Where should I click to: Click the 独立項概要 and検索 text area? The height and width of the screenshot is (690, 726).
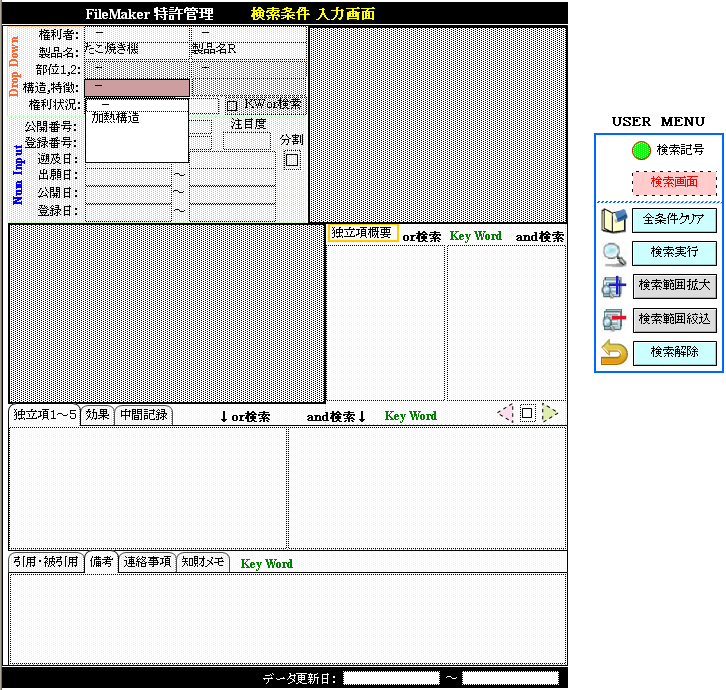tap(507, 323)
